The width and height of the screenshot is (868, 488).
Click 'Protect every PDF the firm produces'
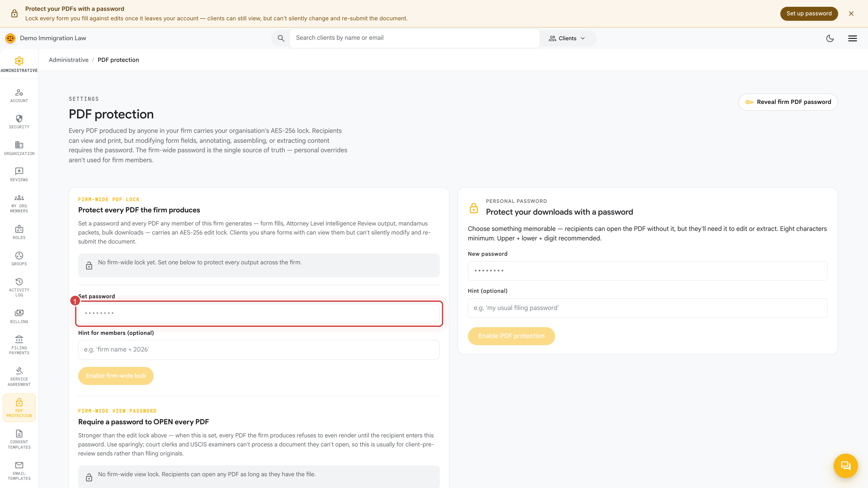[139, 210]
